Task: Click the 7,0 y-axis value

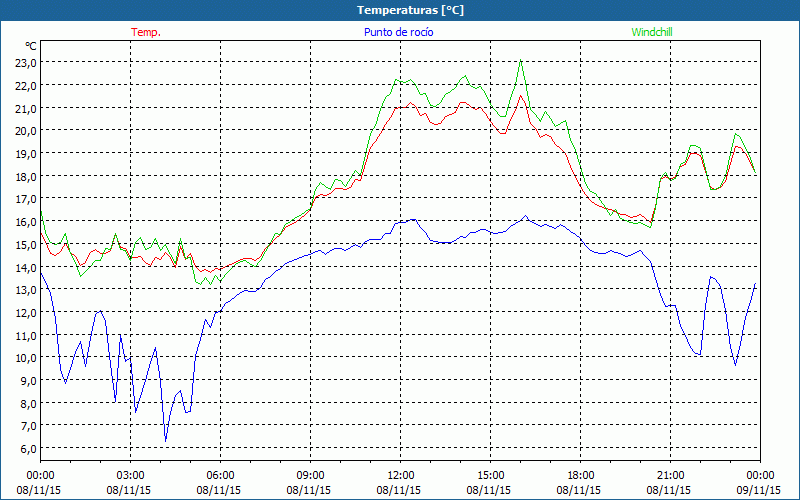Action: (29, 426)
